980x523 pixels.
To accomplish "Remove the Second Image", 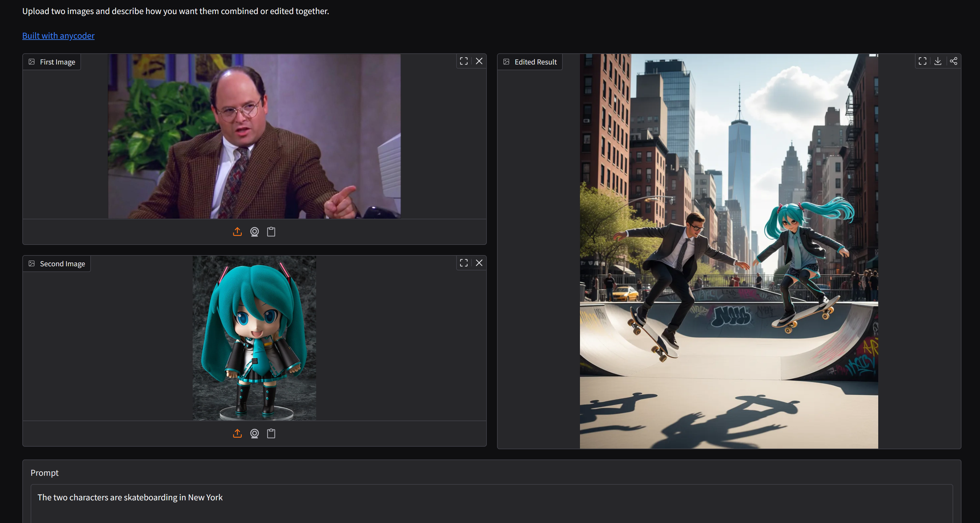I will (x=479, y=263).
